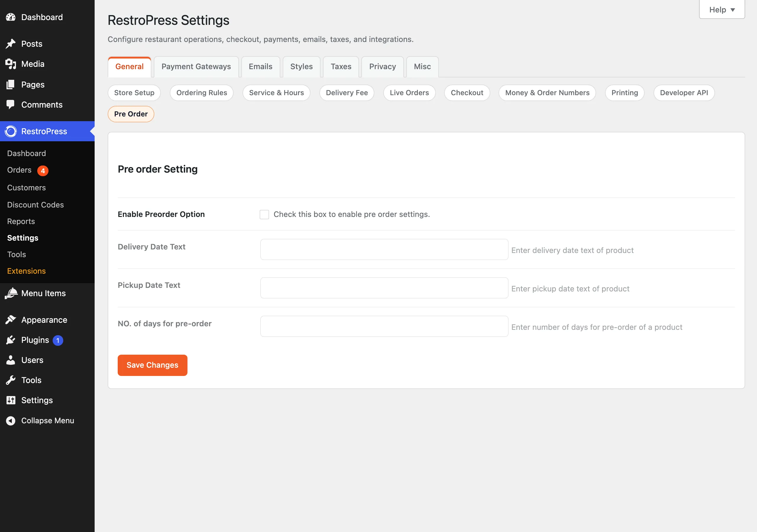Click the Save Changes button
The width and height of the screenshot is (757, 532).
point(152,365)
